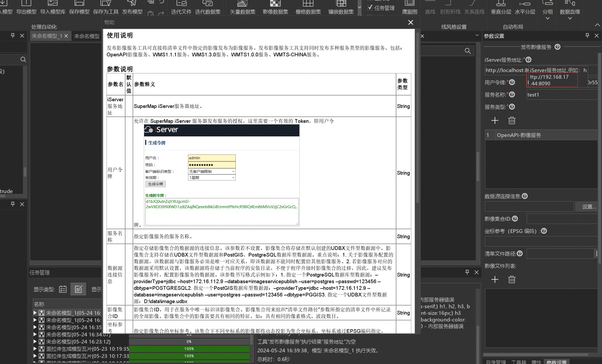Click the 保存为工具 save-as-tool icon

[x=106, y=7]
